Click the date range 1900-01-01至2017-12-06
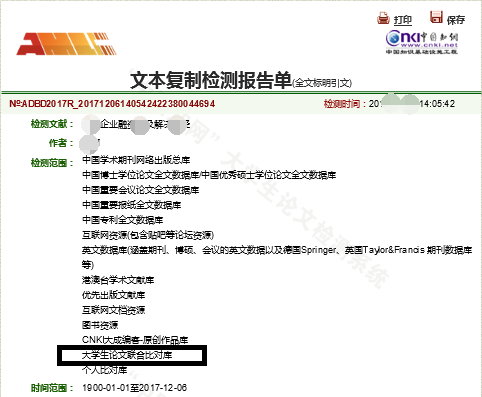This screenshot has height=397, width=482. (135, 388)
